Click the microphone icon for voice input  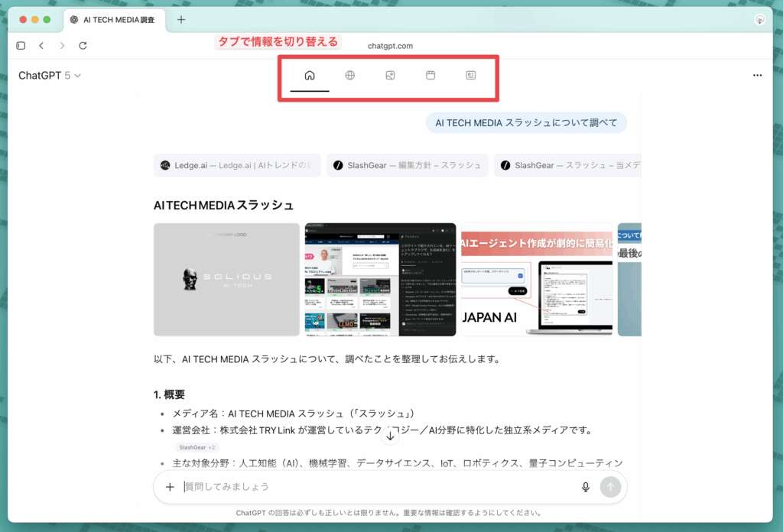(585, 487)
